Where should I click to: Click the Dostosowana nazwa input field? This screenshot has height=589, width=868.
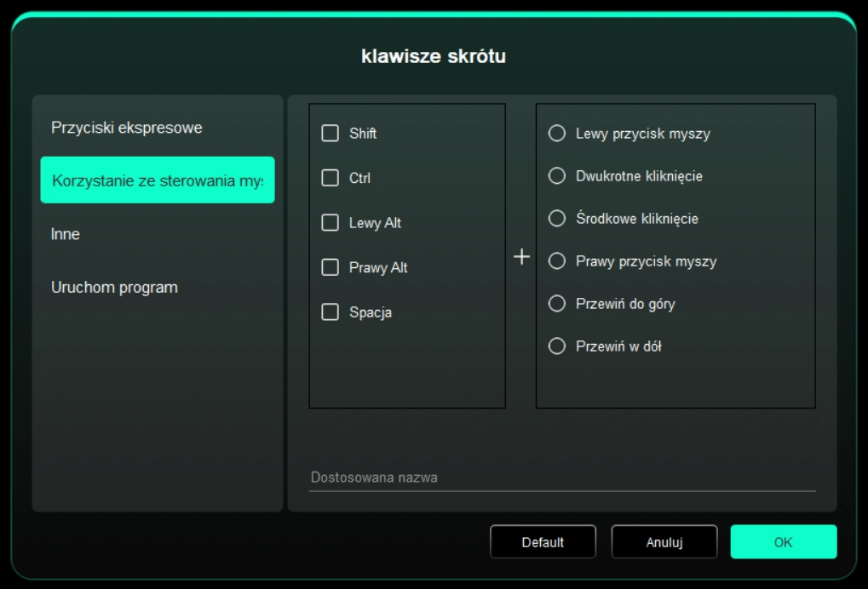click(x=561, y=477)
